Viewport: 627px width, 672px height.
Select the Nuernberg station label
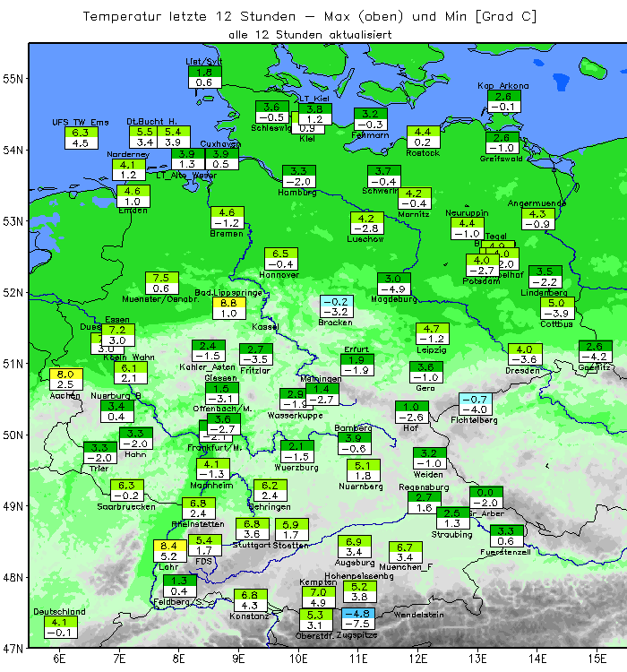point(361,486)
